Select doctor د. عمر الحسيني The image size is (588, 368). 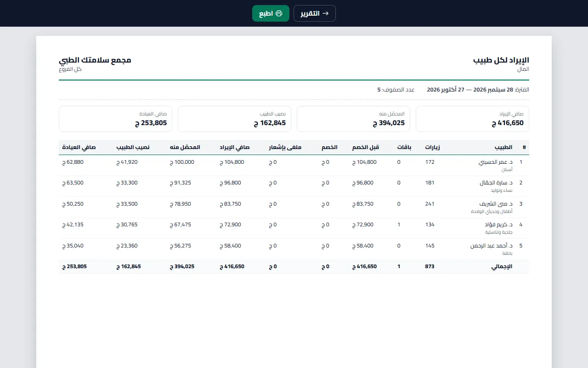tap(495, 162)
